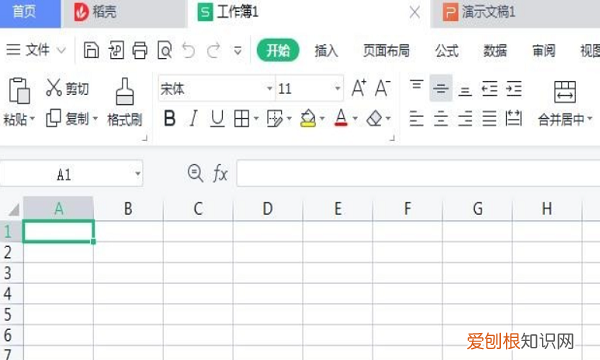Open Print Preview icon
Image resolution: width=600 pixels, height=360 pixels.
165,50
